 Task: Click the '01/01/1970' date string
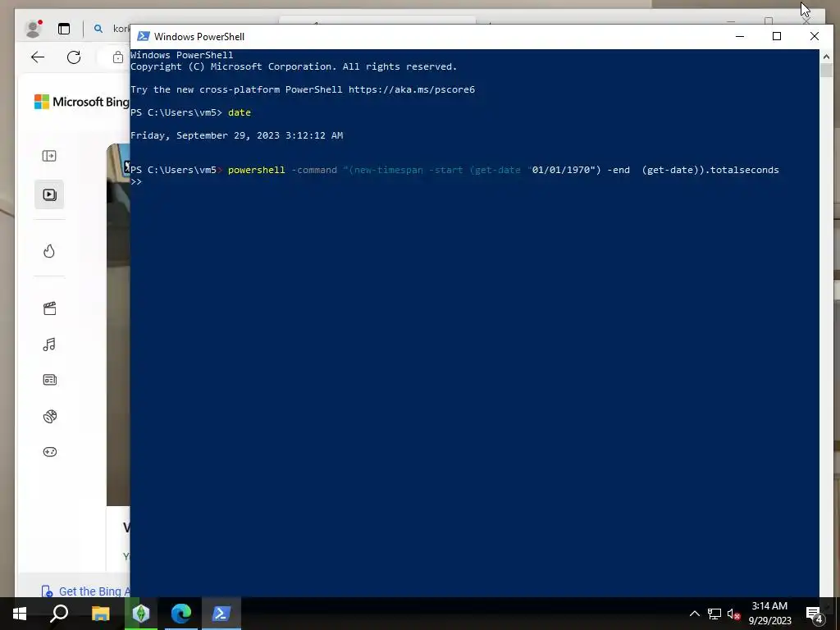(x=561, y=170)
